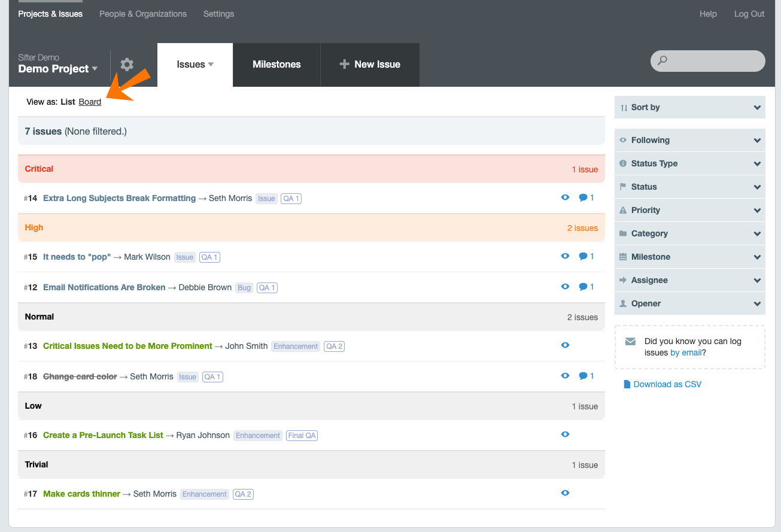The image size is (781, 532).
Task: Open issue Extra Long Subjects Break Formatting
Action: point(120,198)
